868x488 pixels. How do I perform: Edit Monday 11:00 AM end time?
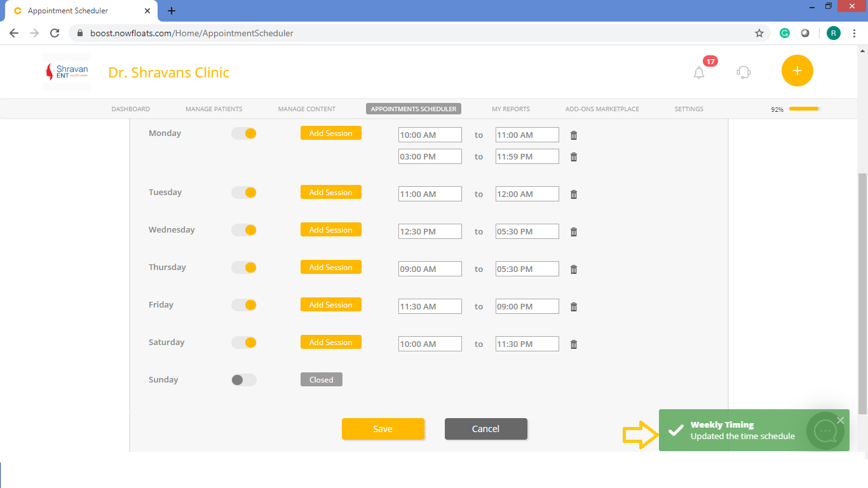click(x=527, y=135)
